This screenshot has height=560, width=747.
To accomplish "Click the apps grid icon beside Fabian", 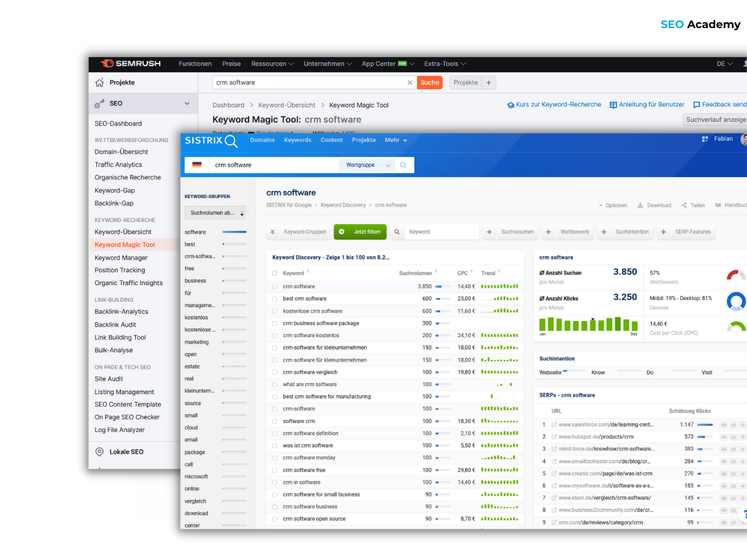I will click(x=706, y=139).
